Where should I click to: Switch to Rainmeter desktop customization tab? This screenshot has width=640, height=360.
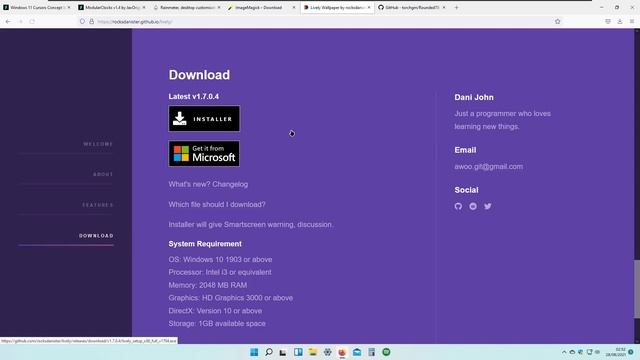tap(187, 8)
